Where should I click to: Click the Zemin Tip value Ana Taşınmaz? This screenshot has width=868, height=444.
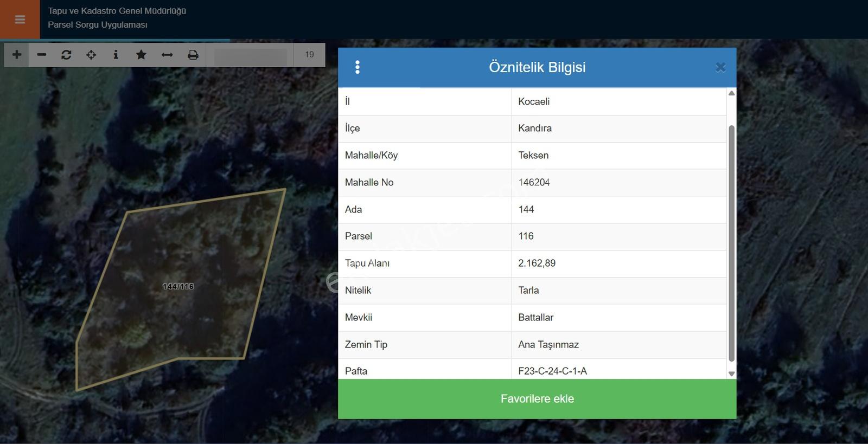pyautogui.click(x=548, y=344)
